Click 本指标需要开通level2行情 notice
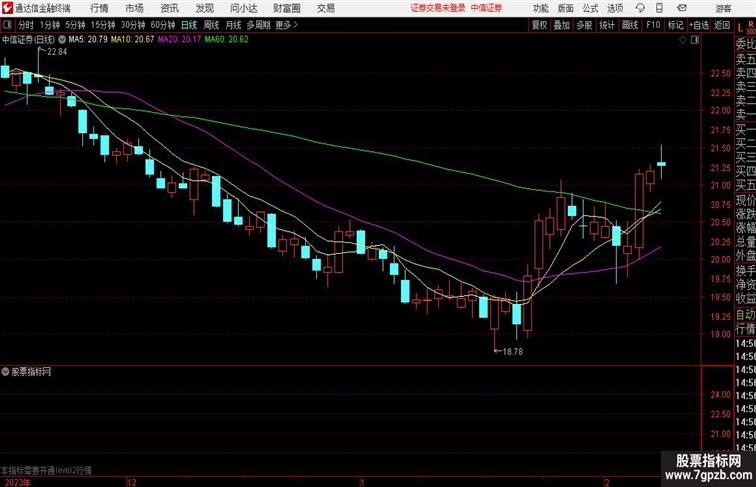 46,470
